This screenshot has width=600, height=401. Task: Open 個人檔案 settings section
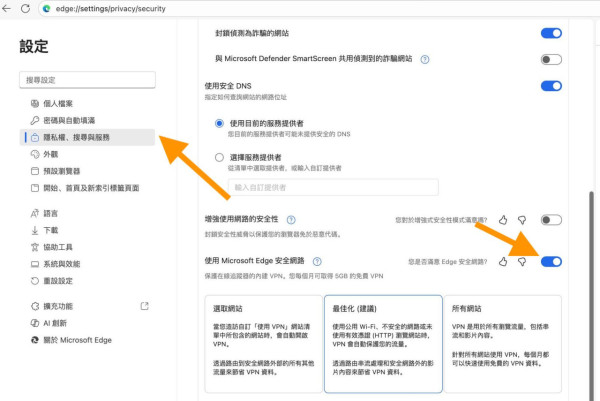point(87,103)
